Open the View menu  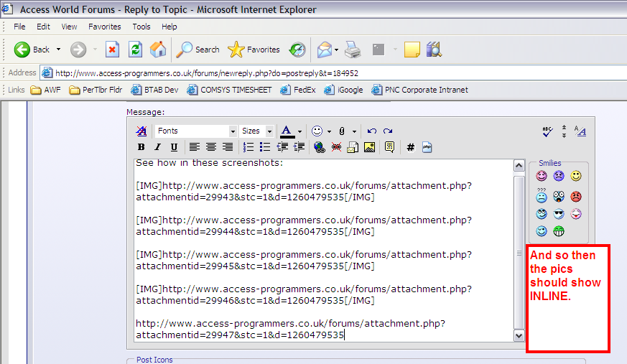(x=69, y=27)
